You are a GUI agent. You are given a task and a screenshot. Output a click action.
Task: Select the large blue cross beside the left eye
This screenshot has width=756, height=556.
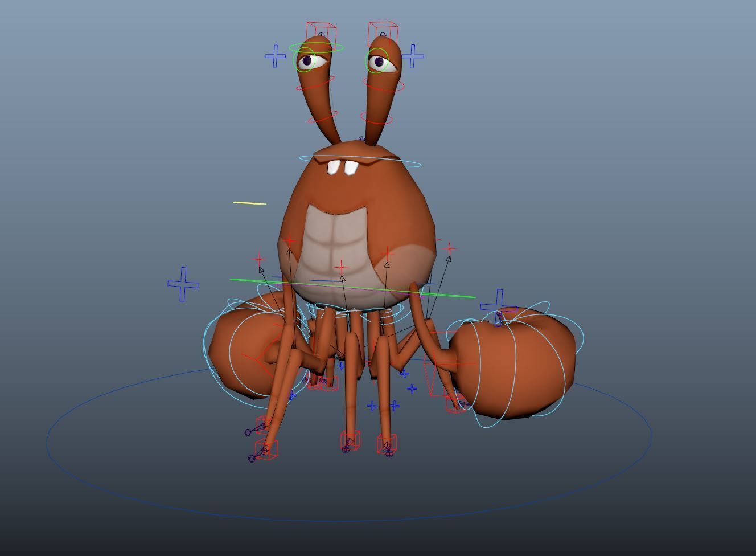click(x=276, y=56)
